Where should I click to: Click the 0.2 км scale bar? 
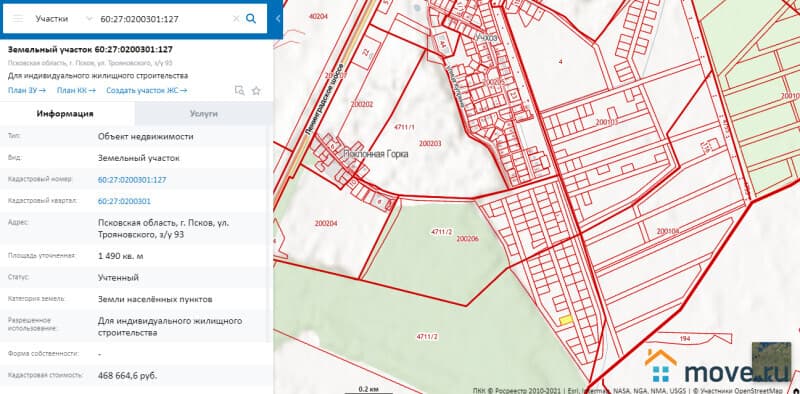(367, 390)
